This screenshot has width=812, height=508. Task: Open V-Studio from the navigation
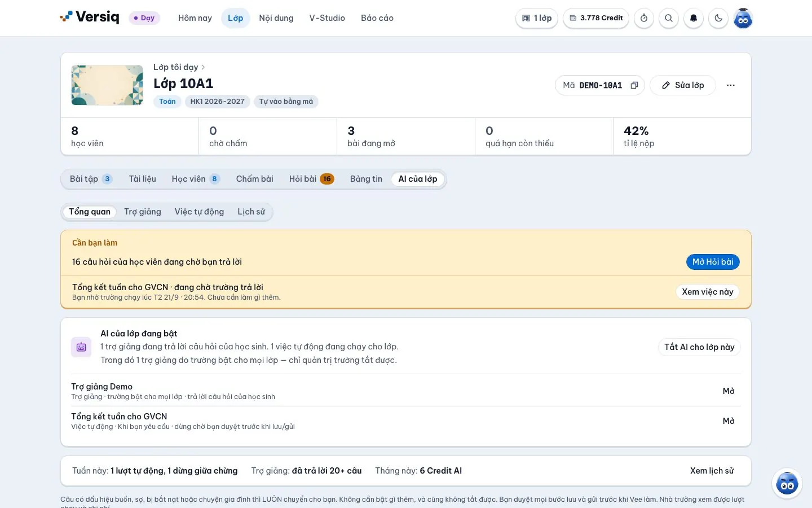point(327,18)
